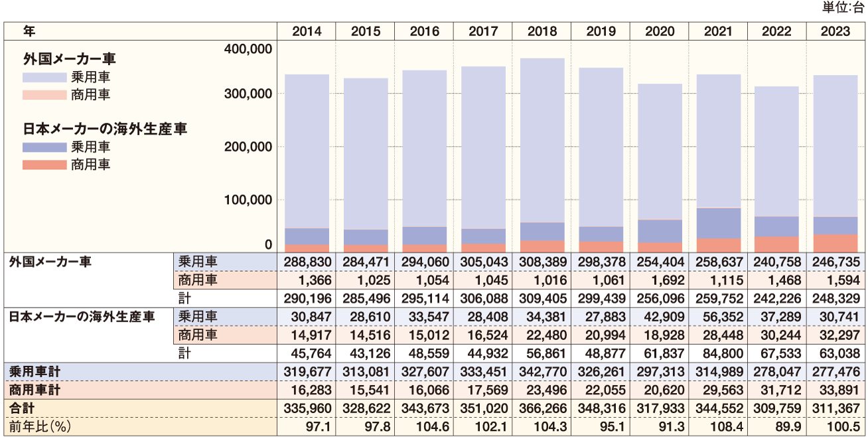The height and width of the screenshot is (437, 868).
Task: Click the 年 header label
Action: coord(29,31)
